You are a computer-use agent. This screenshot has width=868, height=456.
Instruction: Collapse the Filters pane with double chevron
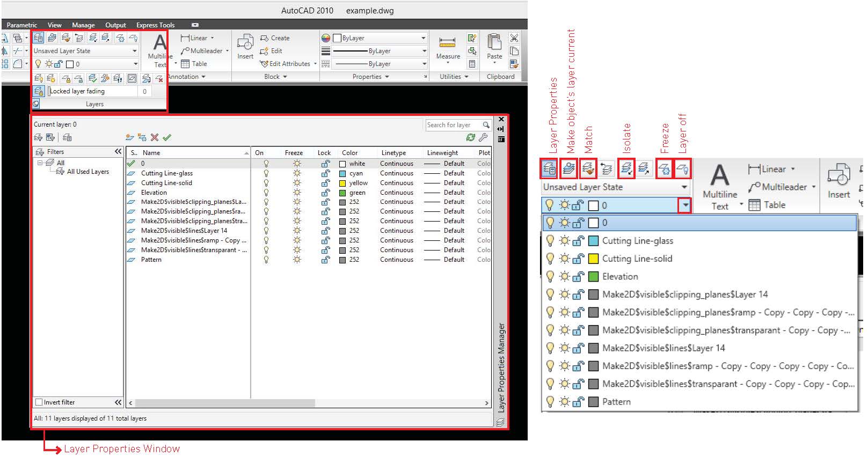[118, 152]
